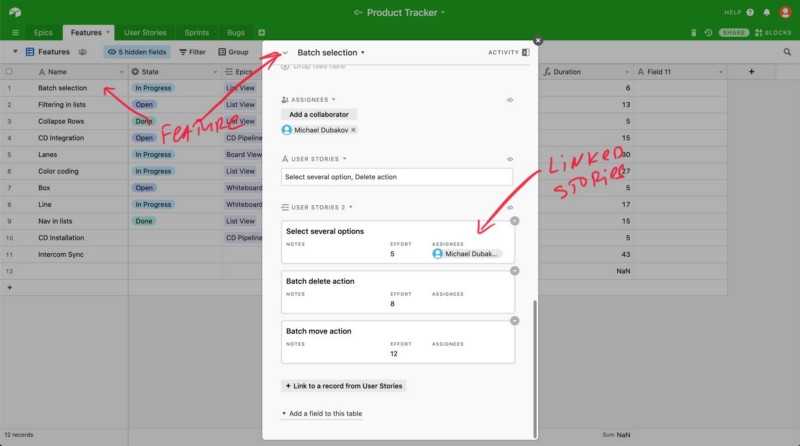Open the user avatar profile menu
800x446 pixels.
pyautogui.click(x=785, y=12)
